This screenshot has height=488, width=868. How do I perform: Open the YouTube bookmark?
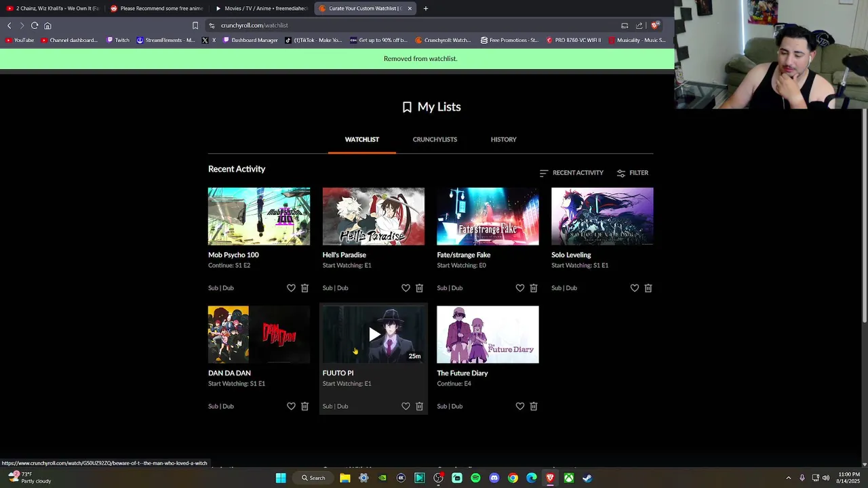20,40
